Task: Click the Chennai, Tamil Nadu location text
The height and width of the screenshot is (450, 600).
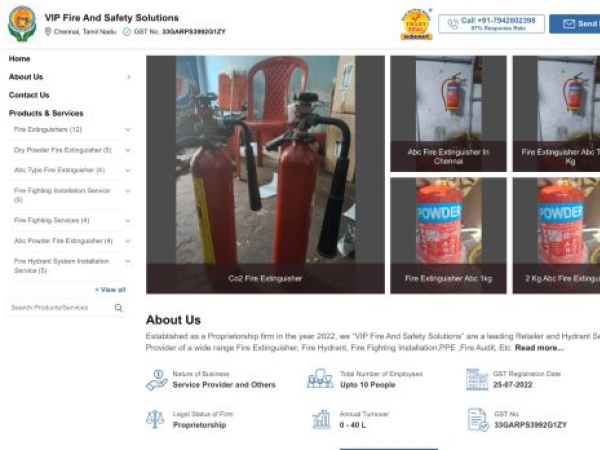Action: [85, 32]
